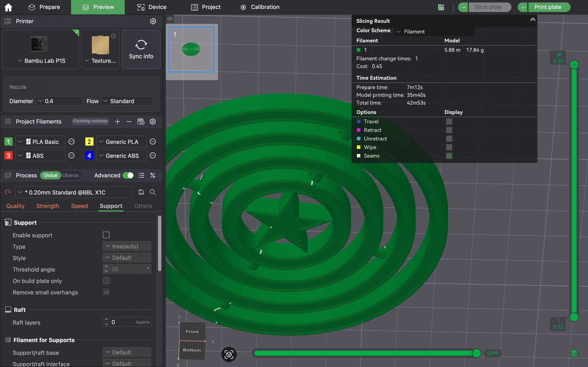Toggle the Advanced mode switch

(x=128, y=175)
